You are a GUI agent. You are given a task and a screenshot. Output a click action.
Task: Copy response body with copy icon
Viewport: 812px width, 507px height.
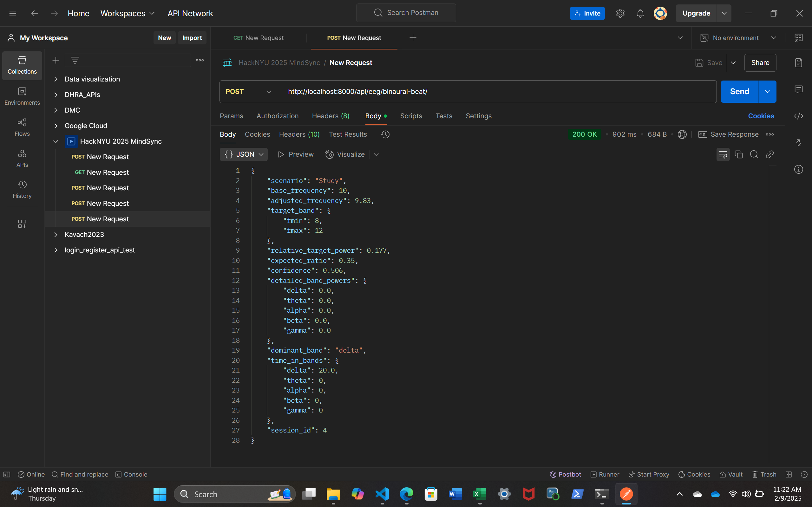(x=738, y=154)
